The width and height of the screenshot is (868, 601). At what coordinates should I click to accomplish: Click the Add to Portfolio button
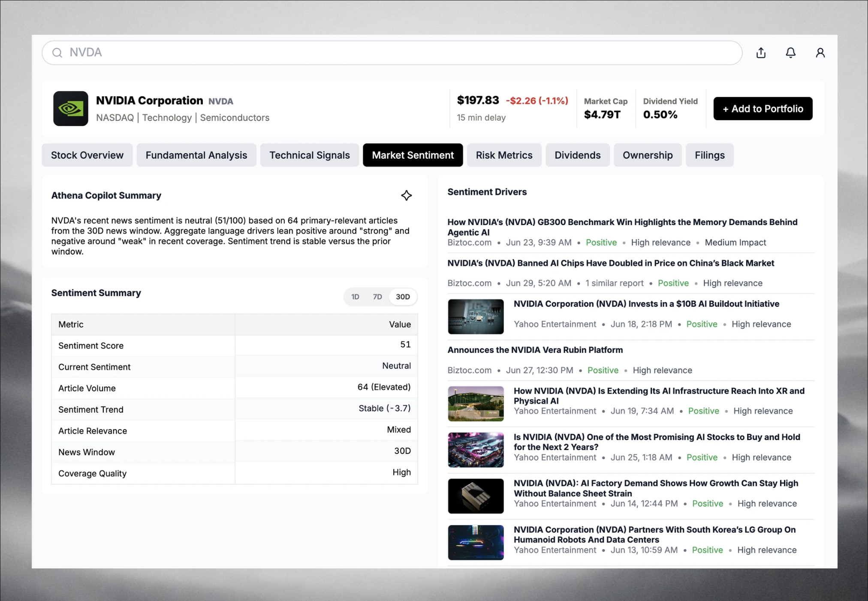point(763,108)
